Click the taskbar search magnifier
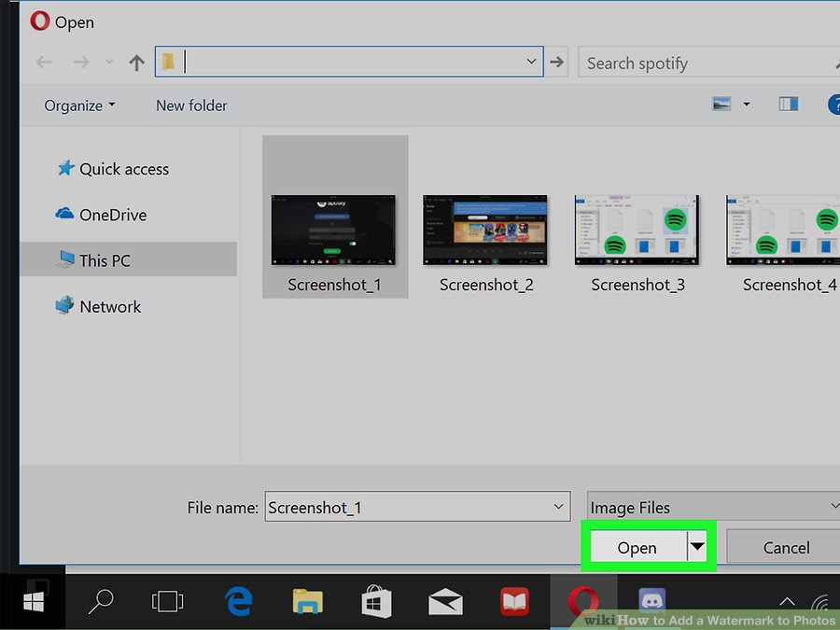 coord(101,602)
